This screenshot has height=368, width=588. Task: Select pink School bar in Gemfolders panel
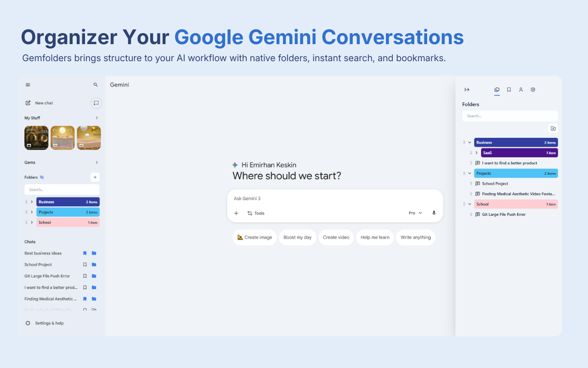click(x=516, y=204)
